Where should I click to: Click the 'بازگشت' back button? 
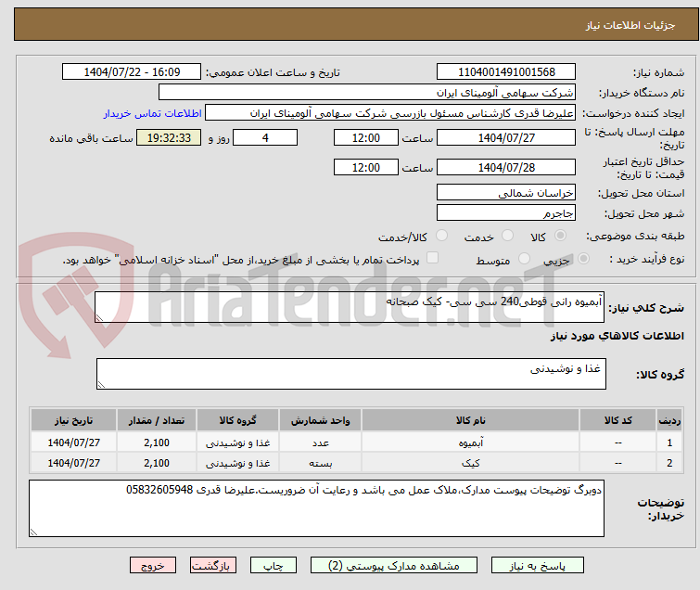click(x=212, y=565)
